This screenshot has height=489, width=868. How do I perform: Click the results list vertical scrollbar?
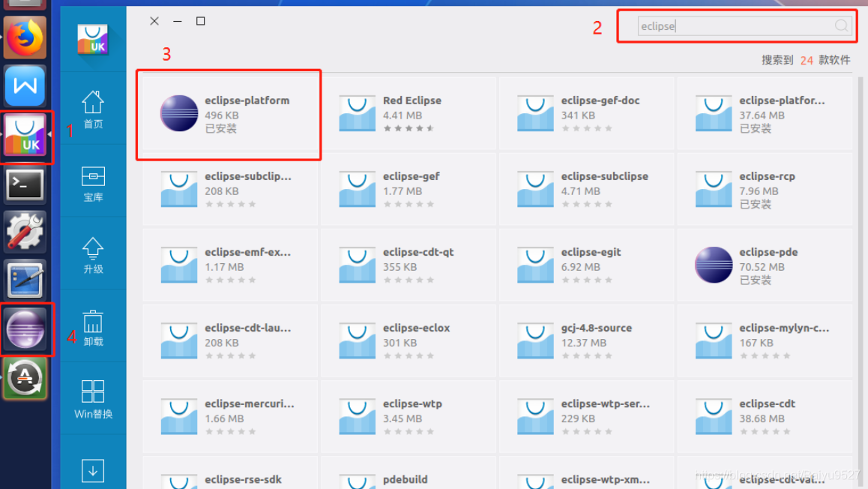[x=861, y=283]
